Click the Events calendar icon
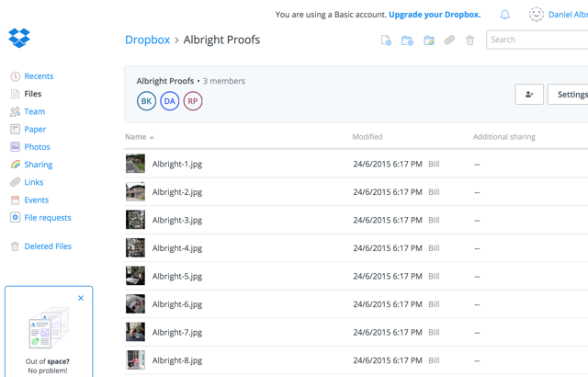 (15, 200)
